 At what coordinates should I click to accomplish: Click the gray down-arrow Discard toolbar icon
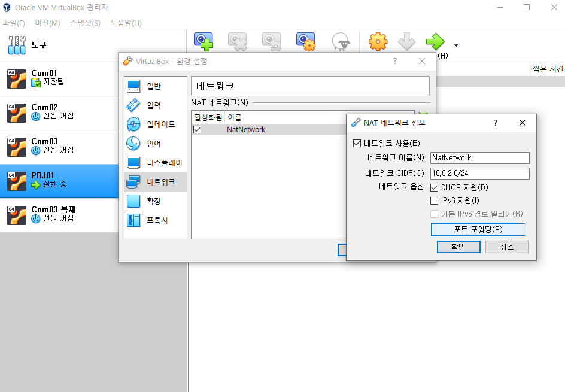(406, 42)
